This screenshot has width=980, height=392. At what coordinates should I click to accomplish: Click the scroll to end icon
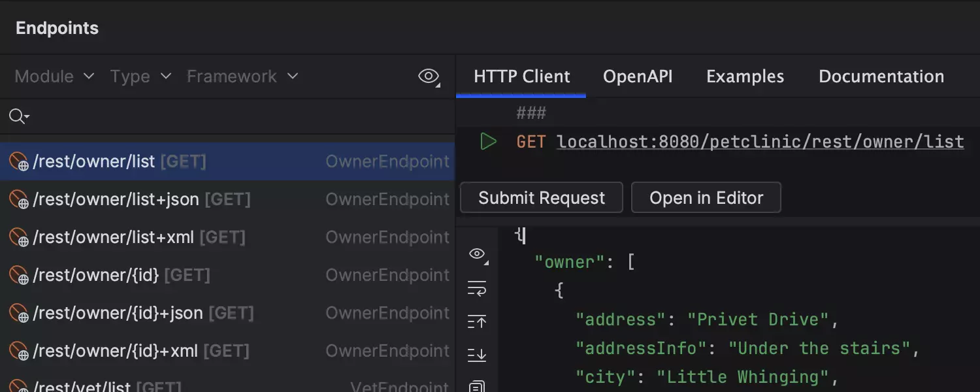click(x=477, y=355)
